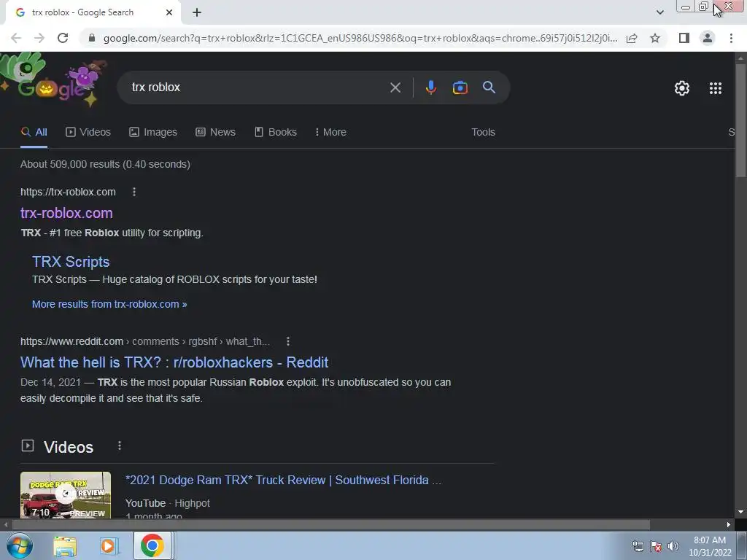Open a new browser tab
Screen dimensions: 747x560
197,12
